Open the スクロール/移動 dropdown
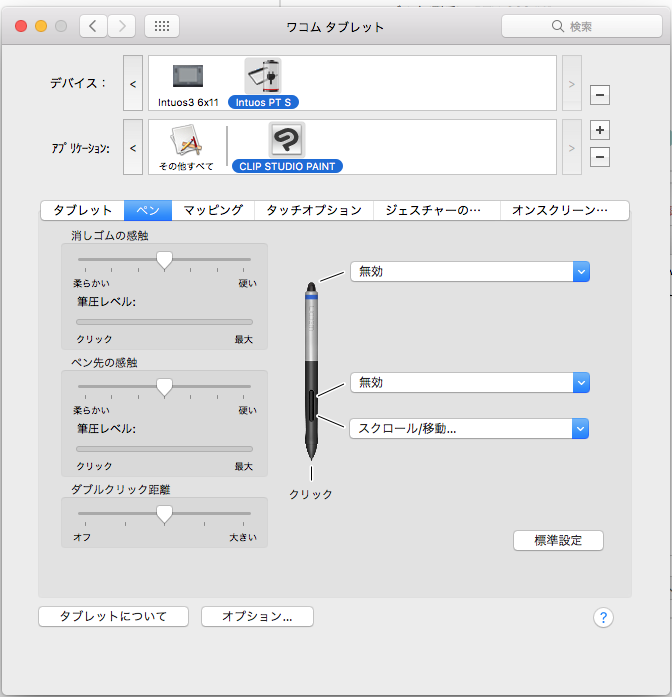The image size is (672, 697). click(469, 428)
